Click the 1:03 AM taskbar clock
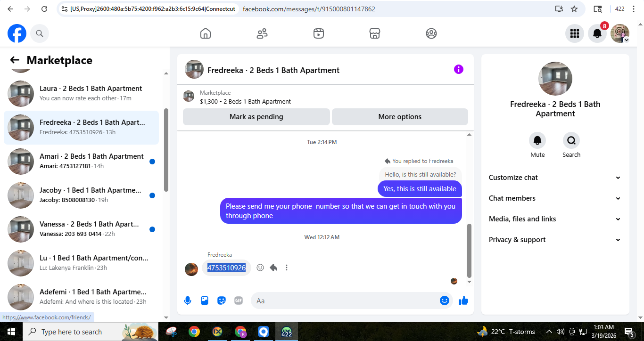The image size is (644, 341). coord(603,332)
